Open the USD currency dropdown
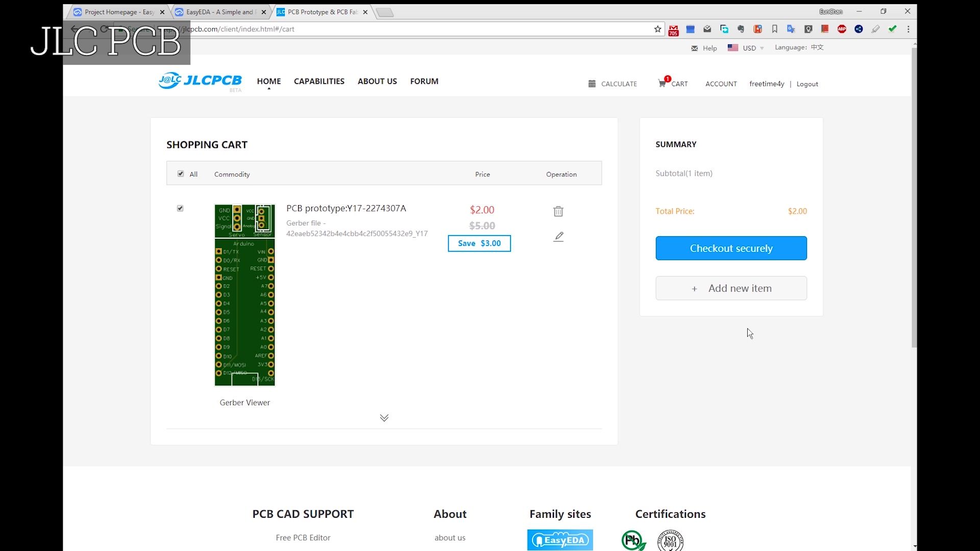980x551 pixels. point(749,48)
